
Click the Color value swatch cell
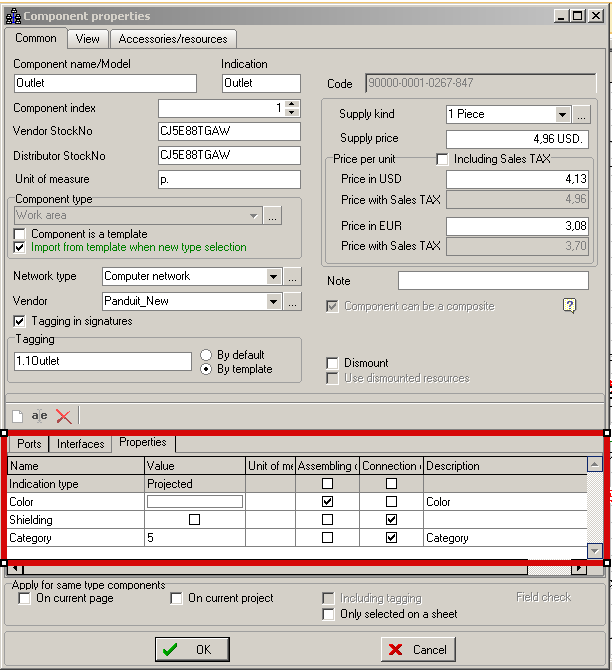tap(195, 502)
